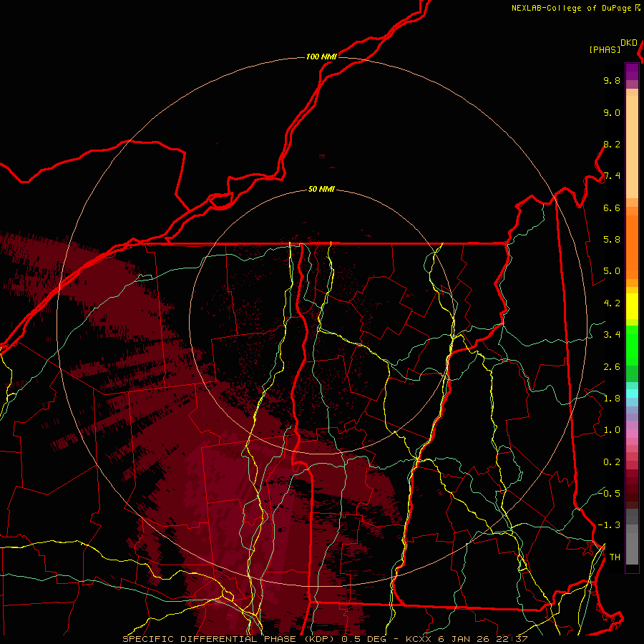Screen dimensions: 644x644
Task: Click the DKD product label
Action: click(628, 43)
